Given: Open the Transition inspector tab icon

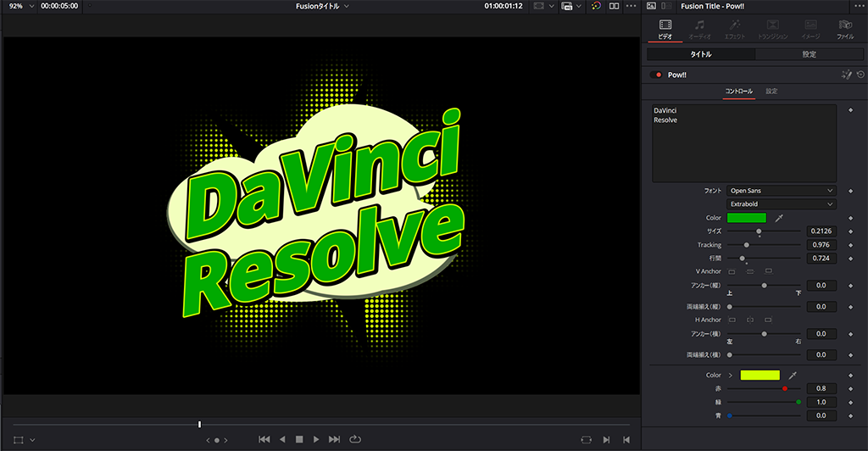Looking at the screenshot, I should point(772,25).
